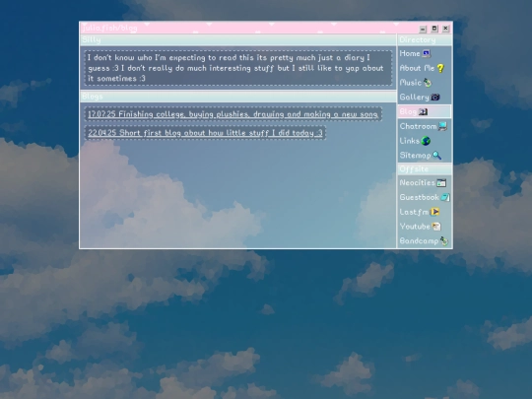Click the computer icon beside Chatroom
Viewport: 532px width, 399px height.
[x=442, y=126]
